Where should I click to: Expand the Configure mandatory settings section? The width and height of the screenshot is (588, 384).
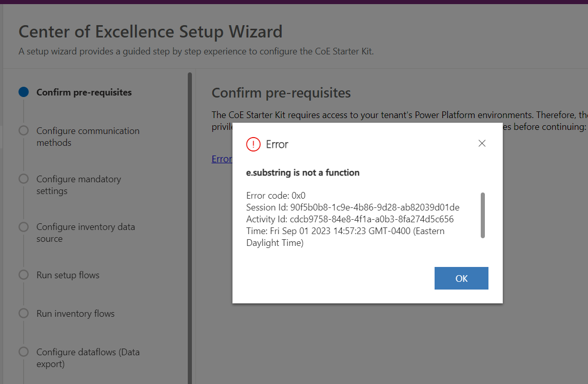tap(79, 185)
